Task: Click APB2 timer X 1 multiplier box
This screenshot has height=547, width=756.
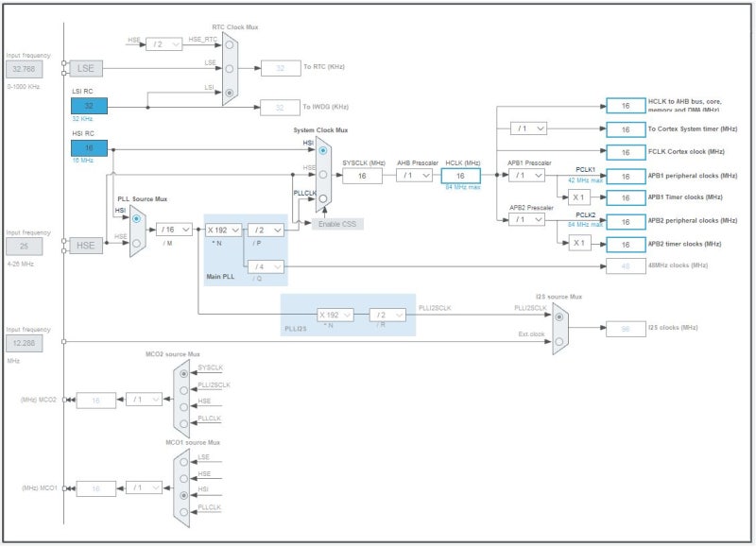Action: [579, 244]
